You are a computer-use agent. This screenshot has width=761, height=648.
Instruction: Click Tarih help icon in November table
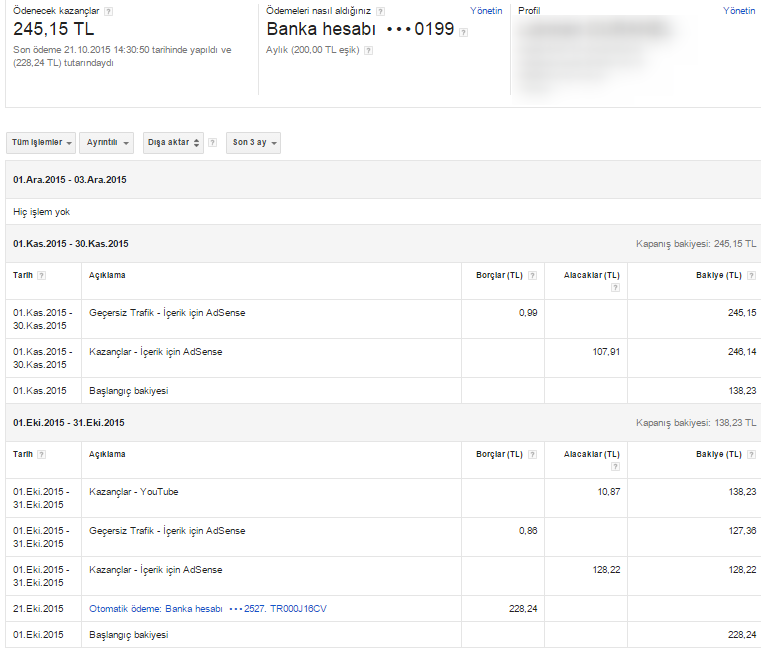click(42, 275)
